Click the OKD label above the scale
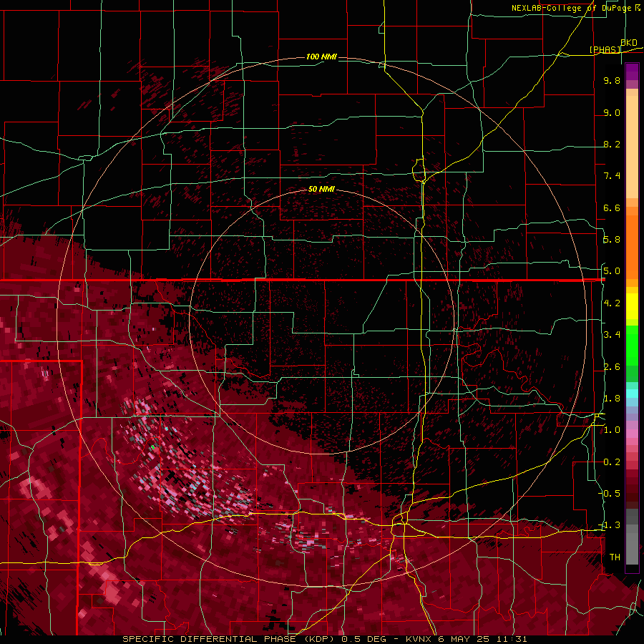The width and height of the screenshot is (644, 644). (629, 43)
